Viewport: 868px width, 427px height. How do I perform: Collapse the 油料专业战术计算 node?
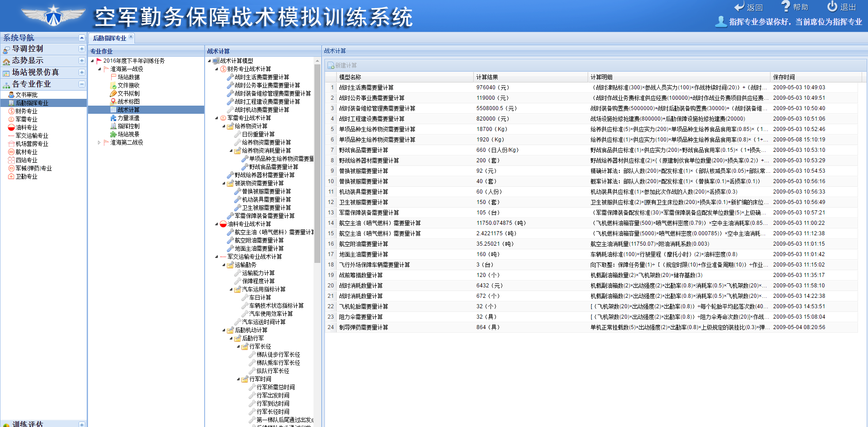click(x=216, y=224)
